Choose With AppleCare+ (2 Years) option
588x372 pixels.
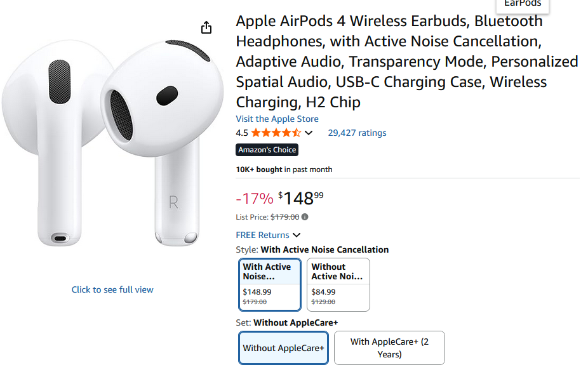point(389,348)
